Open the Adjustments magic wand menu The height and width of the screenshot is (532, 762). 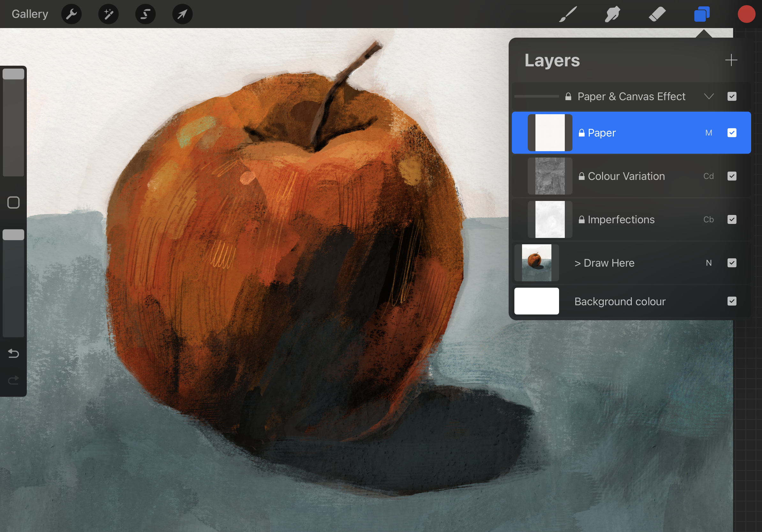coord(108,14)
